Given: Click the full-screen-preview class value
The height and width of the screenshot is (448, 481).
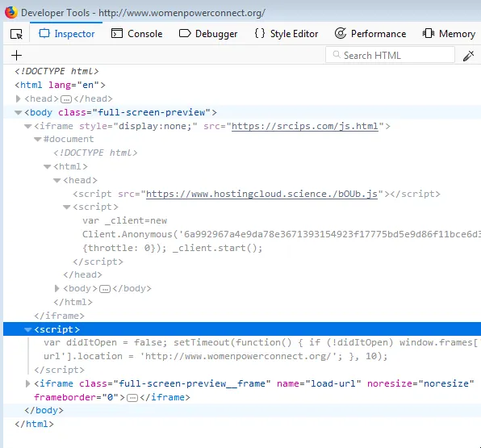Looking at the screenshot, I should 151,113.
